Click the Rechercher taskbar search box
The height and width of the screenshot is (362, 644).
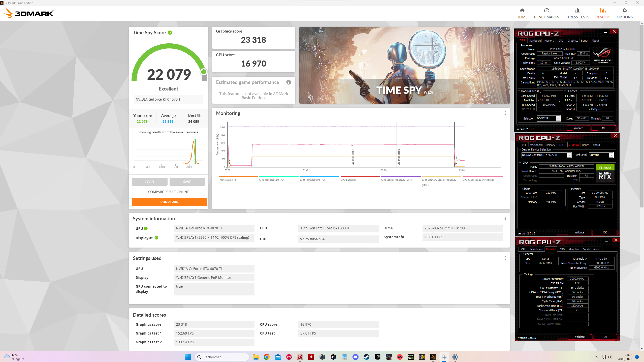coord(222,357)
